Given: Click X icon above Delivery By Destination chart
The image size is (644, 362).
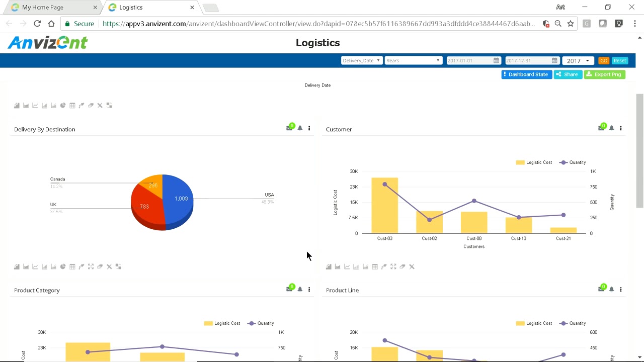Looking at the screenshot, I should tap(100, 106).
